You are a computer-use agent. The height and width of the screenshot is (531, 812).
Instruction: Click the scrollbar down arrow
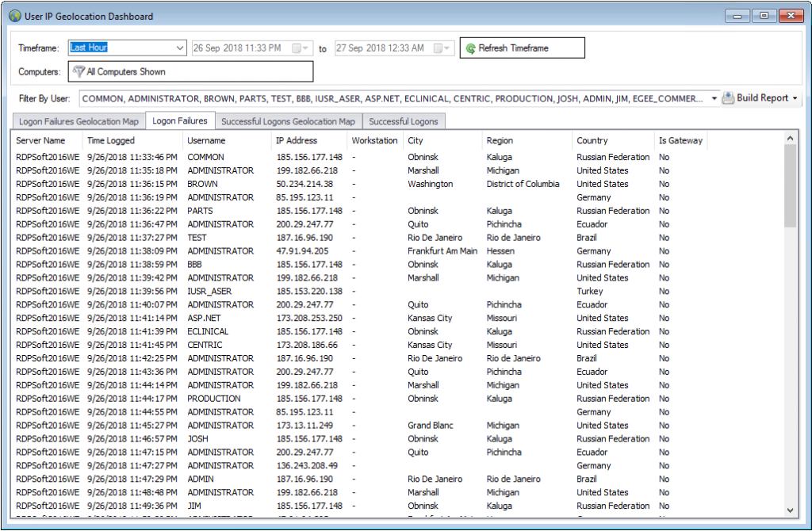[x=791, y=510]
